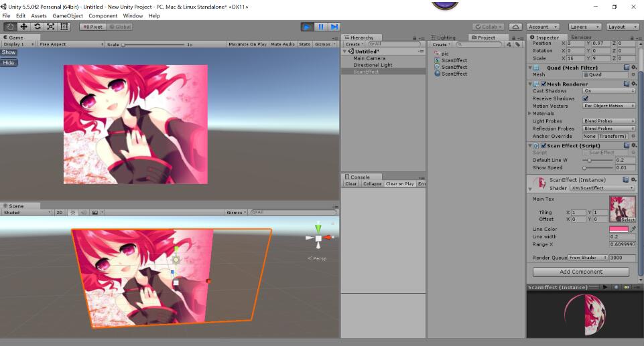Image resolution: width=644 pixels, height=346 pixels.
Task: Switch to the Services tab
Action: tap(581, 37)
